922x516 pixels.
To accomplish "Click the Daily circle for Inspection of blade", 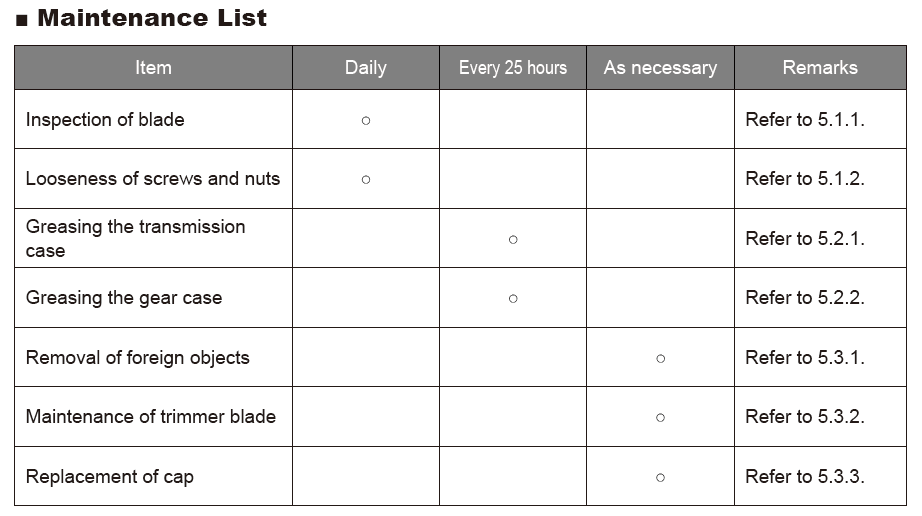I will [366, 120].
